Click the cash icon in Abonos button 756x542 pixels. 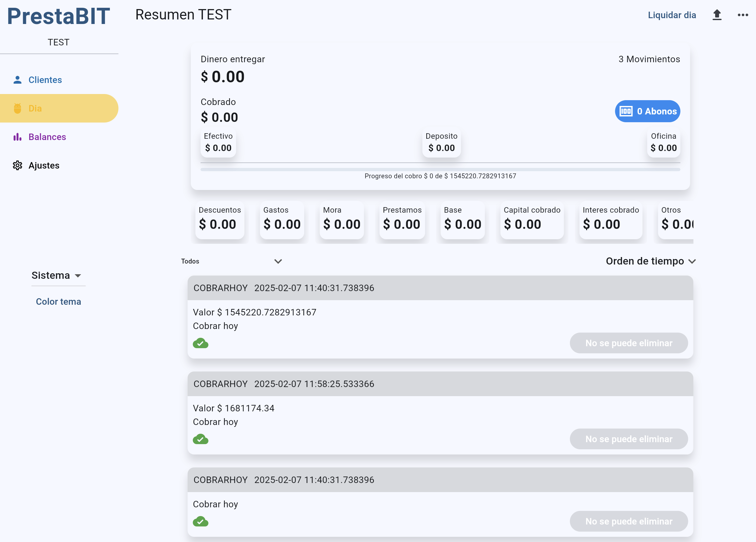point(626,111)
